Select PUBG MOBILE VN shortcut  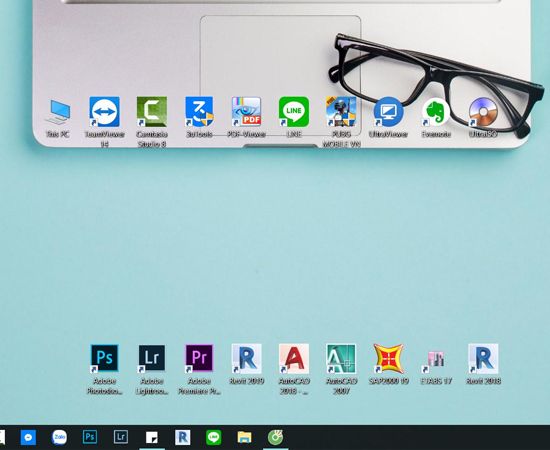point(341,112)
